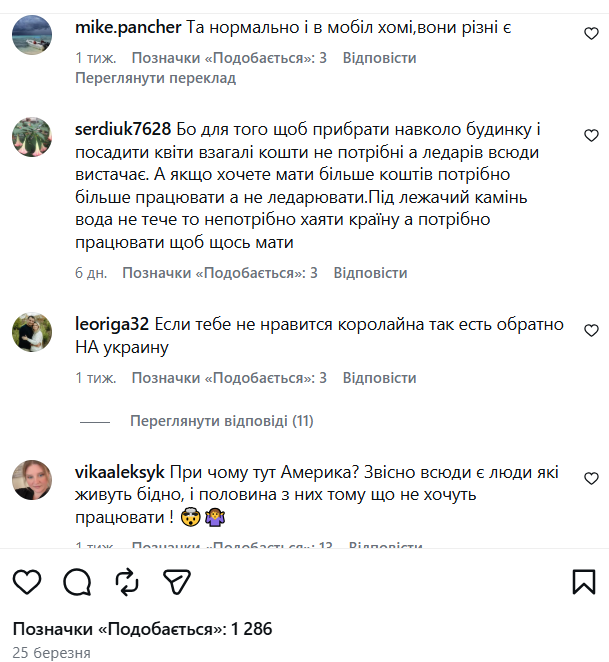Click the 25 березня post date
The height and width of the screenshot is (662, 609).
52,653
